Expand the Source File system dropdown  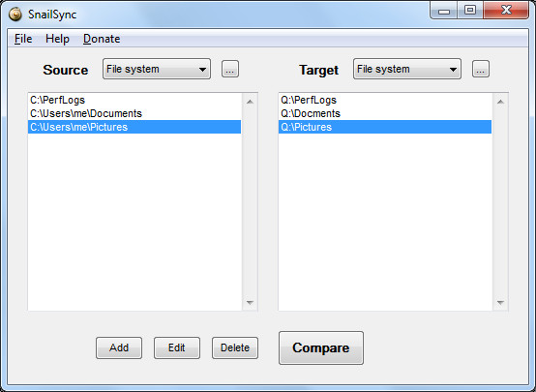(x=157, y=69)
